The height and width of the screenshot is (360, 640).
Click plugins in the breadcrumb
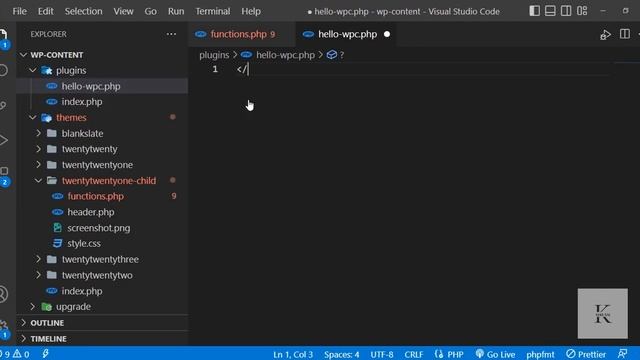(x=214, y=55)
